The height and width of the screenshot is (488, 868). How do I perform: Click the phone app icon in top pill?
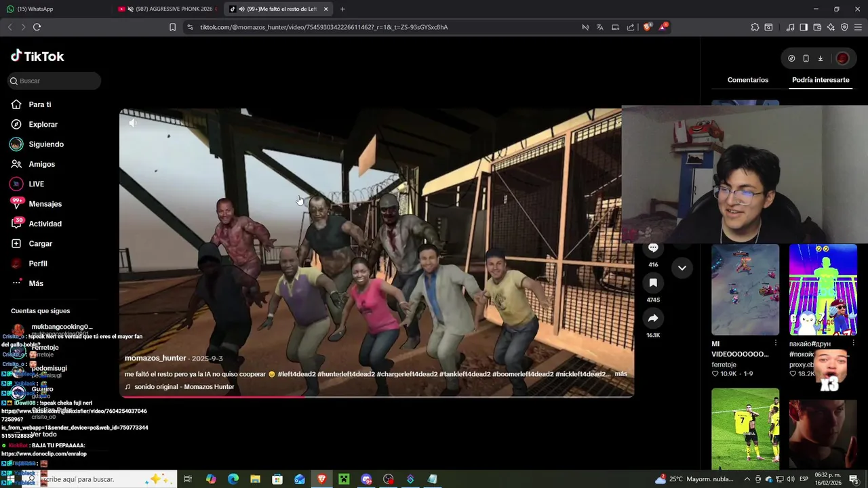806,58
